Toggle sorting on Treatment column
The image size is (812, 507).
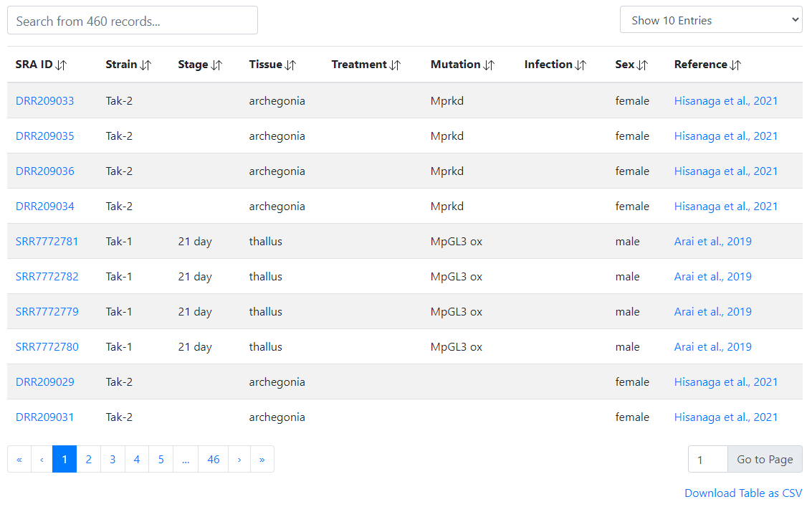(395, 65)
